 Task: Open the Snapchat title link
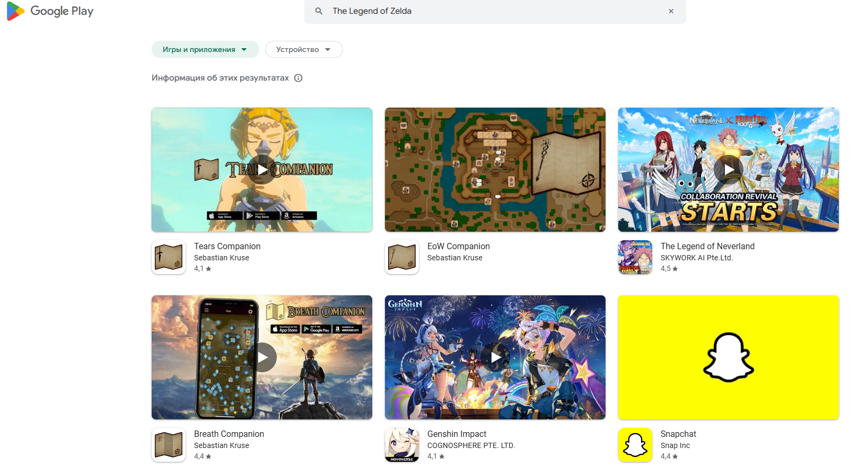coord(678,434)
